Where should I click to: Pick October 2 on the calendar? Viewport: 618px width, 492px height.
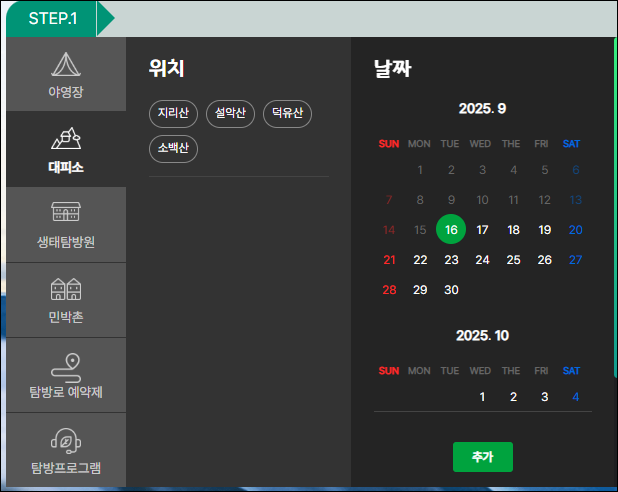click(x=513, y=397)
